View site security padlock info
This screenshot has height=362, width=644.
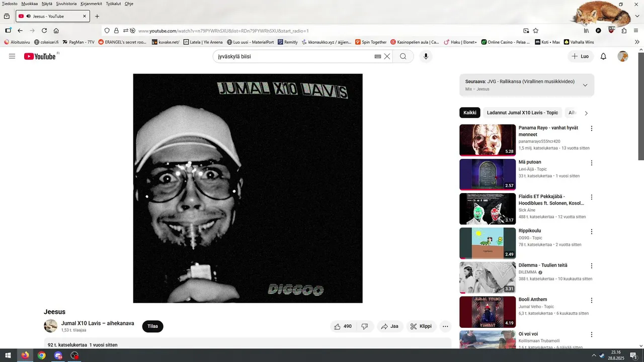[116, 31]
